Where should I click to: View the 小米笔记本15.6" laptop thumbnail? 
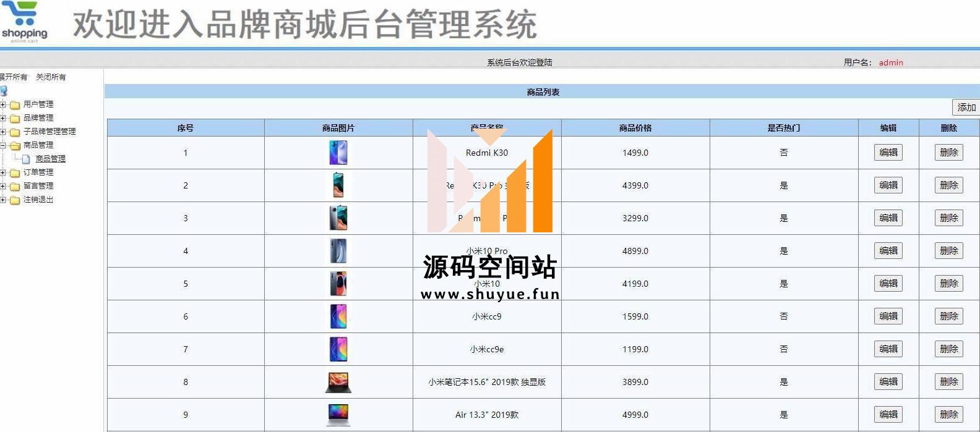(x=338, y=382)
